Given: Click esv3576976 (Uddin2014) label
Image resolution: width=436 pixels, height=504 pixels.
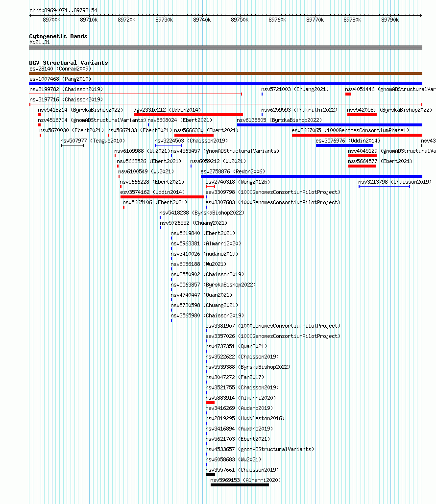Looking at the screenshot, I should [x=348, y=141].
